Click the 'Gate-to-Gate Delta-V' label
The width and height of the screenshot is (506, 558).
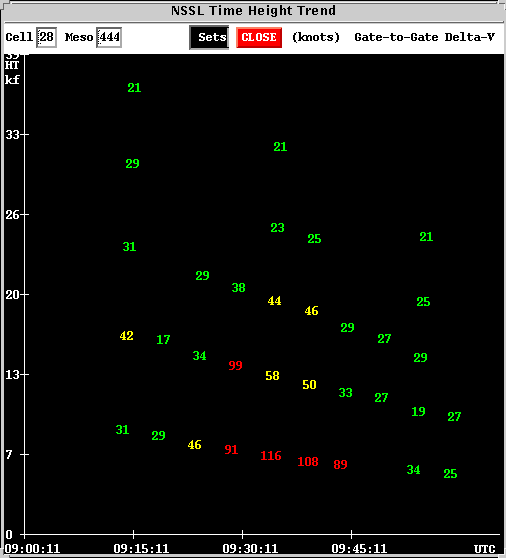pyautogui.click(x=425, y=37)
